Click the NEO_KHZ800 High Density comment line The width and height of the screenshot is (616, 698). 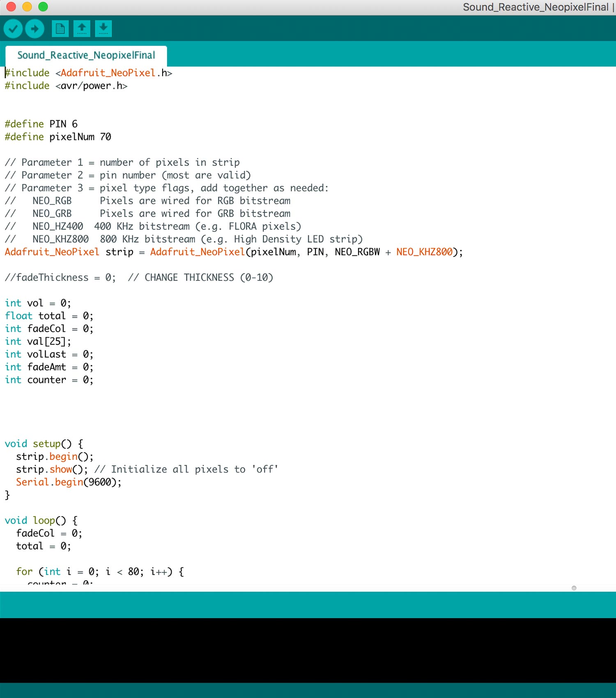184,239
